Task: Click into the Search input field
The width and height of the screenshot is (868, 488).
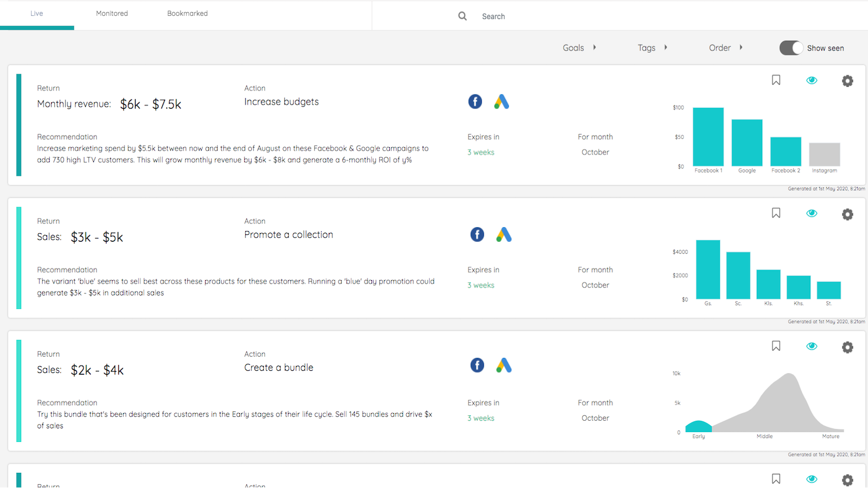Action: tap(542, 16)
